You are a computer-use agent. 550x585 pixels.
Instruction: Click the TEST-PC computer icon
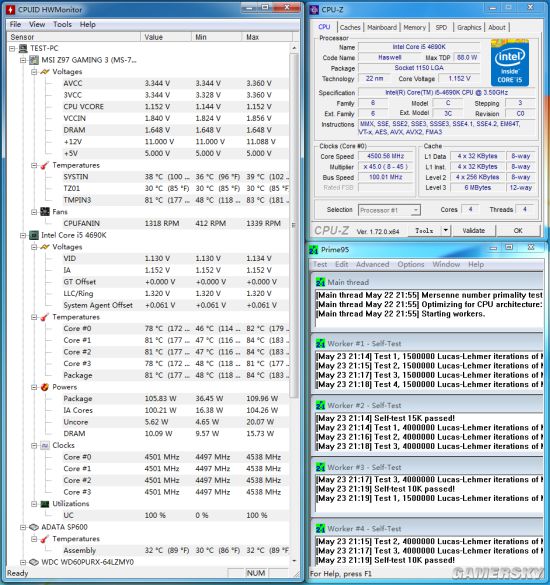(23, 48)
